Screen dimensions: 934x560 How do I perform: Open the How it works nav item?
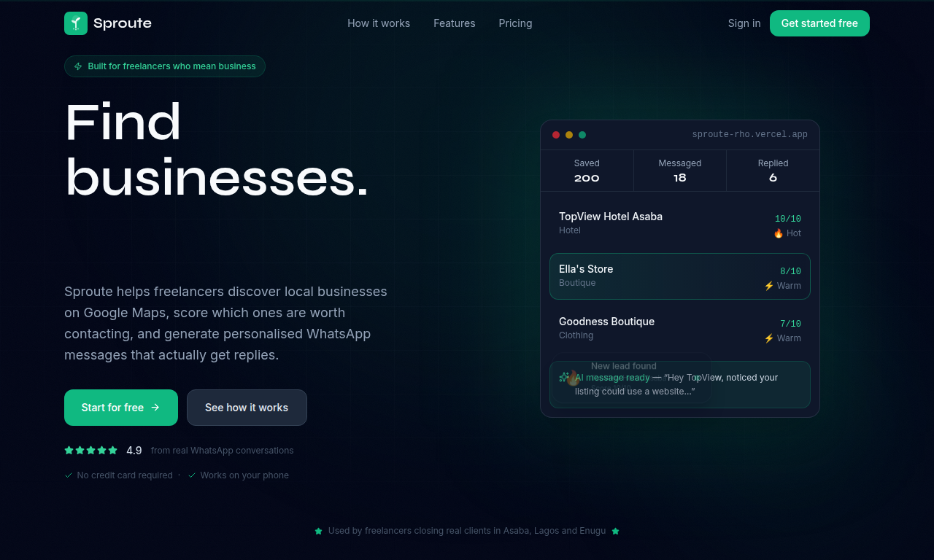click(379, 23)
